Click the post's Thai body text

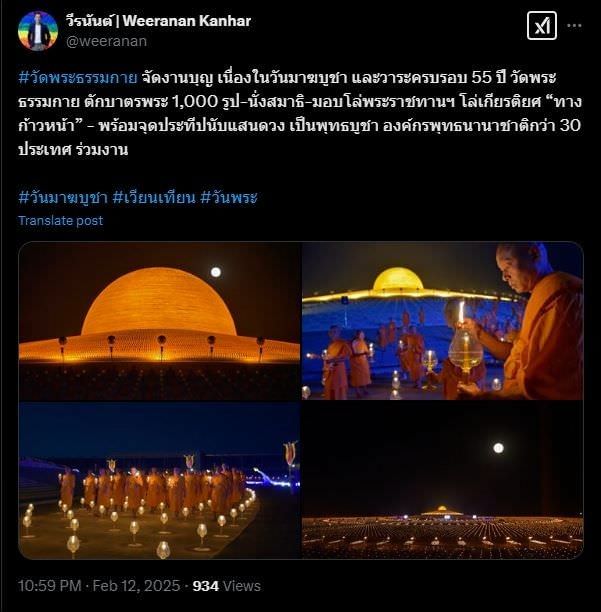coord(300,114)
